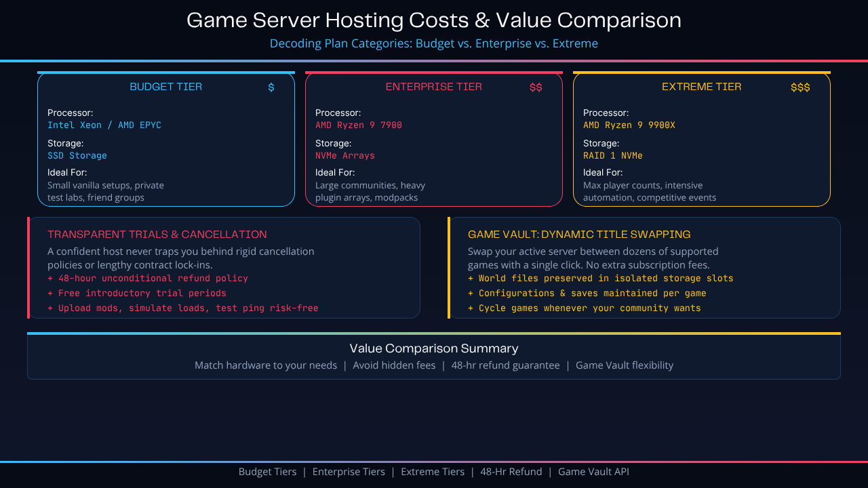Click 'Match hardware to your needs' summary item

(266, 365)
